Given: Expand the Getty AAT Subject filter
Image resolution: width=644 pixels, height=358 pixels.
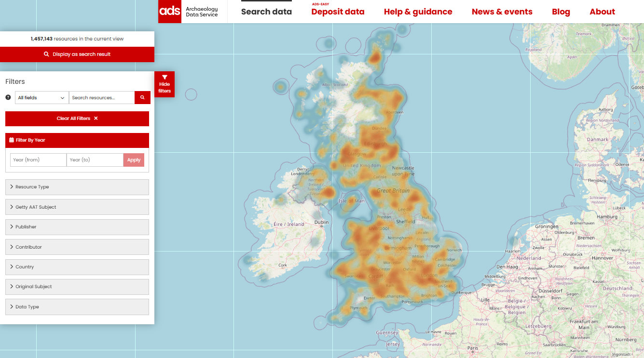Looking at the screenshot, I should click(x=77, y=207).
